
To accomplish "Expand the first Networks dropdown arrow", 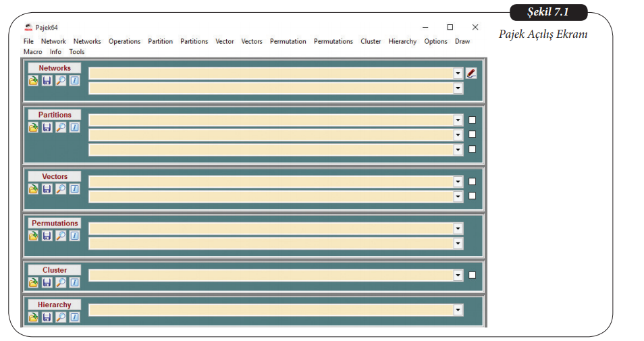I will 458,73.
